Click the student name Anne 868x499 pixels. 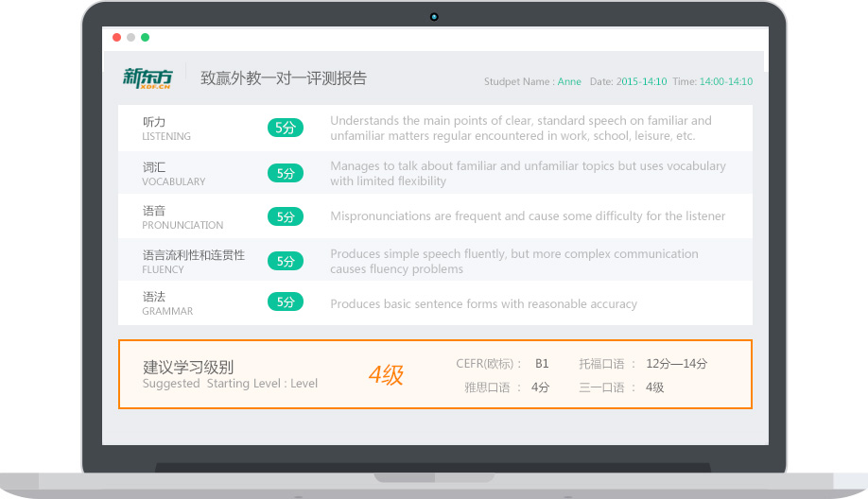point(569,82)
